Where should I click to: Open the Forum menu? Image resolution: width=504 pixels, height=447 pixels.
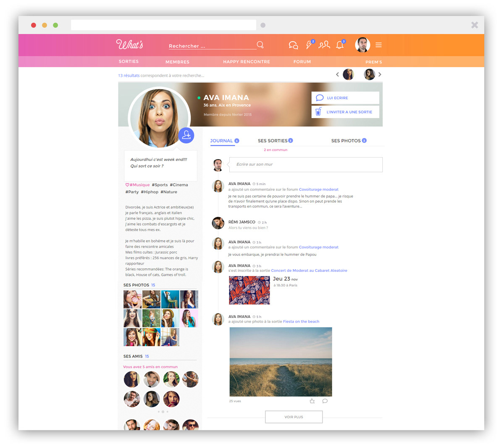tap(302, 62)
